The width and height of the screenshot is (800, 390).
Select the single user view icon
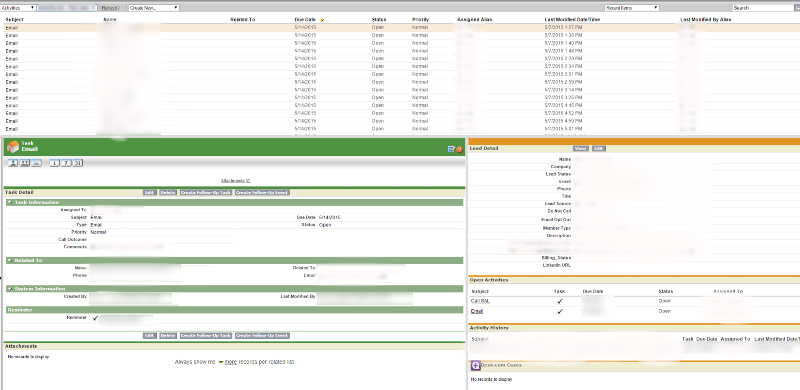(13, 163)
